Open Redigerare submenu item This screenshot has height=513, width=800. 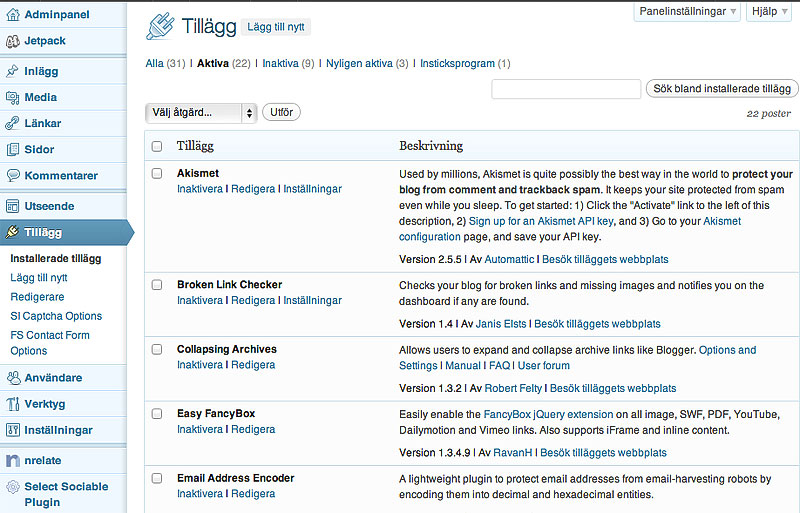37,297
